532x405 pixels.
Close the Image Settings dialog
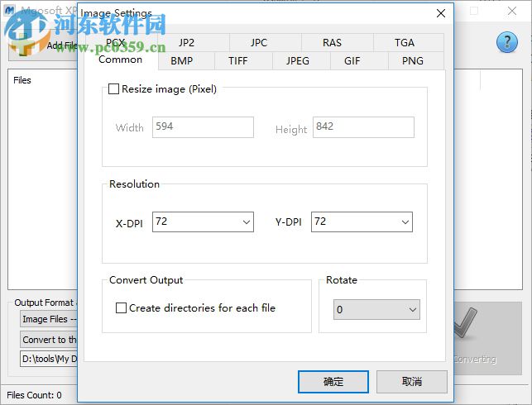[x=441, y=13]
